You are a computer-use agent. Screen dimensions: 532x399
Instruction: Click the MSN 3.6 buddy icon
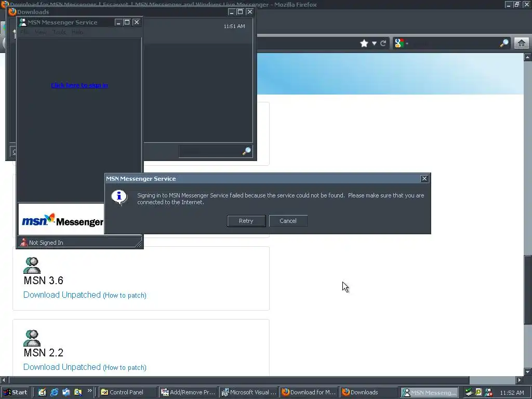32,265
